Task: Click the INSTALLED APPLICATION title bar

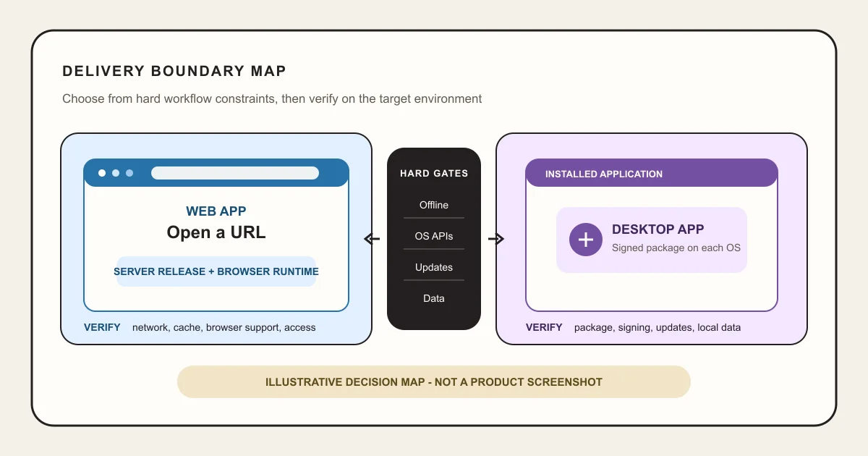Action: (652, 174)
